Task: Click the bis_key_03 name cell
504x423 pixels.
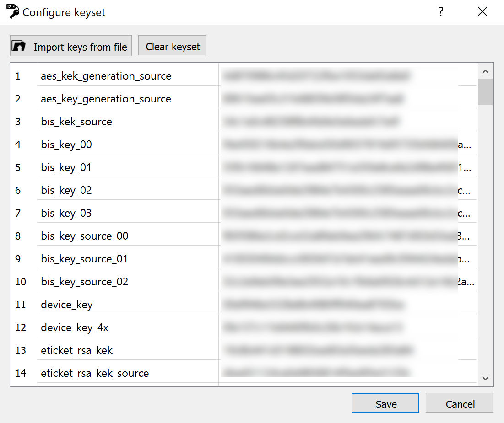Action: tap(66, 213)
